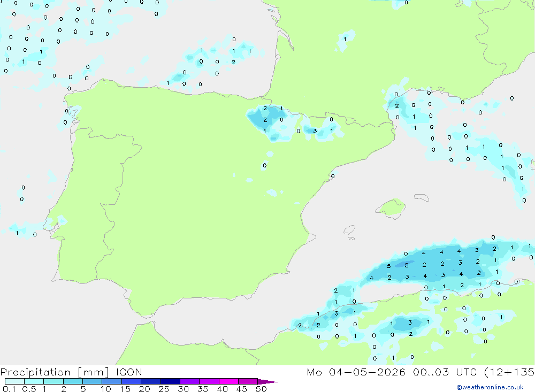Click the '20' legend label
This screenshot has width=535, height=392.
144,389
